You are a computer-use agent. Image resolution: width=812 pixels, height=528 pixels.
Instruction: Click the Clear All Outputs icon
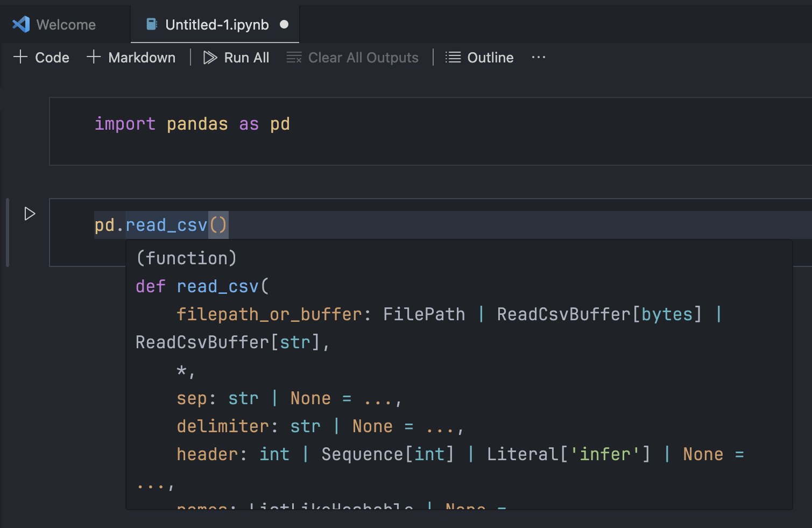294,57
